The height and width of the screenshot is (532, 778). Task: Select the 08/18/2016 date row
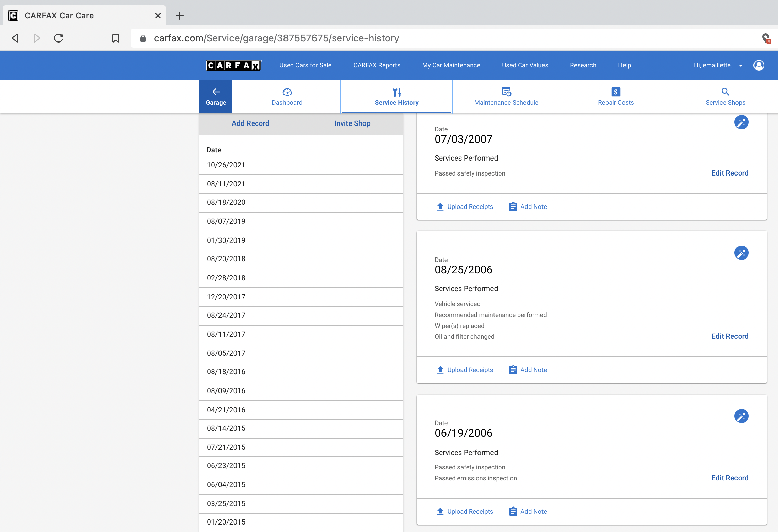point(301,372)
